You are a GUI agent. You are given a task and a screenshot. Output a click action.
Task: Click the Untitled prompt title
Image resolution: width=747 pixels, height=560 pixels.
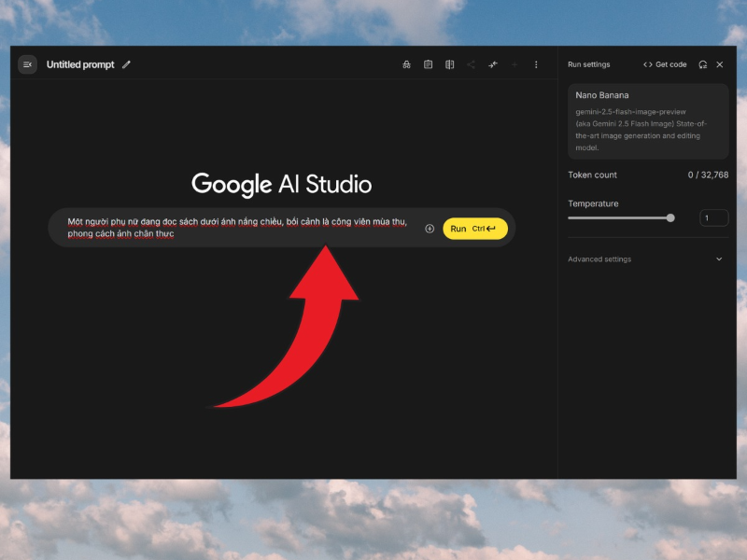click(80, 64)
